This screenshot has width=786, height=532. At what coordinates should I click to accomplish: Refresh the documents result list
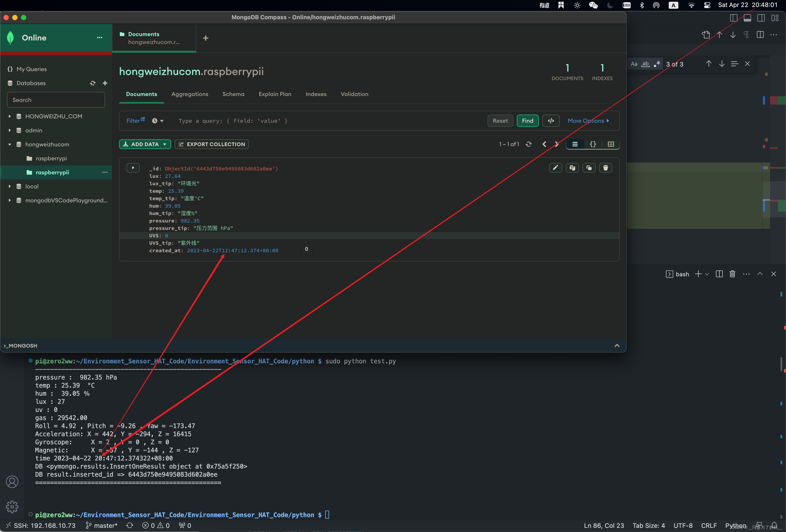(x=529, y=144)
